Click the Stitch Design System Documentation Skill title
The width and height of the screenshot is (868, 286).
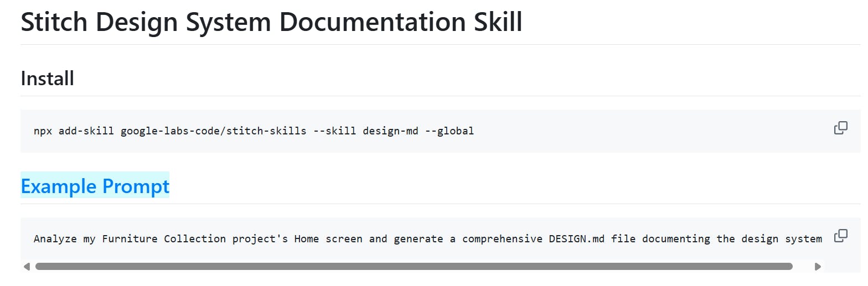pos(271,22)
